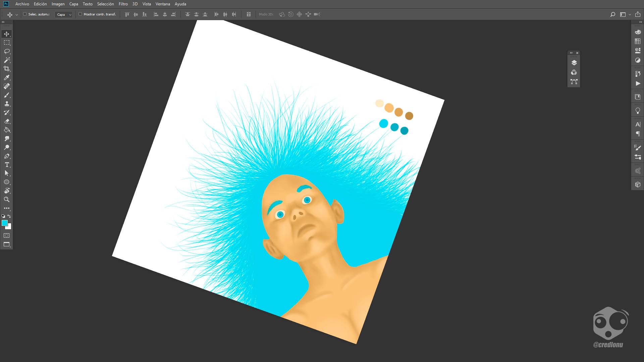Open the Edit Toolbar three-dots menu

point(7,208)
